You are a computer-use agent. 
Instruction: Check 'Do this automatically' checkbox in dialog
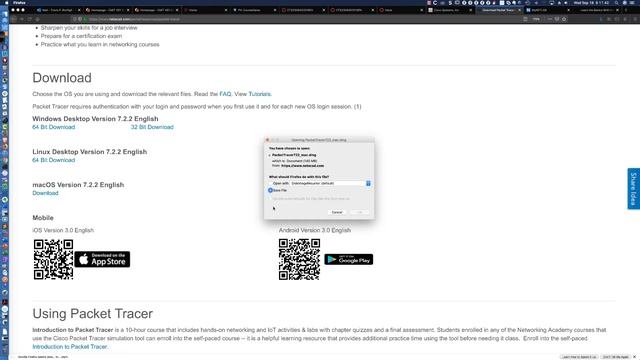pos(270,199)
